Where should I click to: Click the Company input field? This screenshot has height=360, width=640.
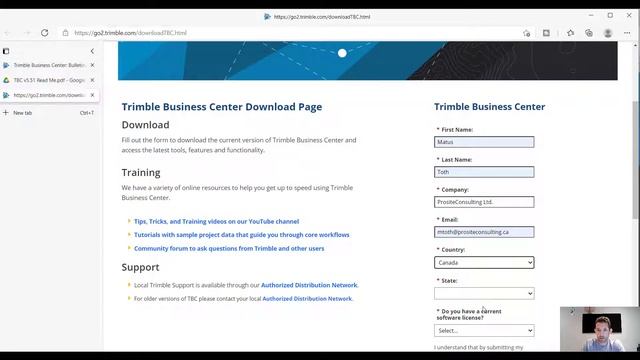484,202
